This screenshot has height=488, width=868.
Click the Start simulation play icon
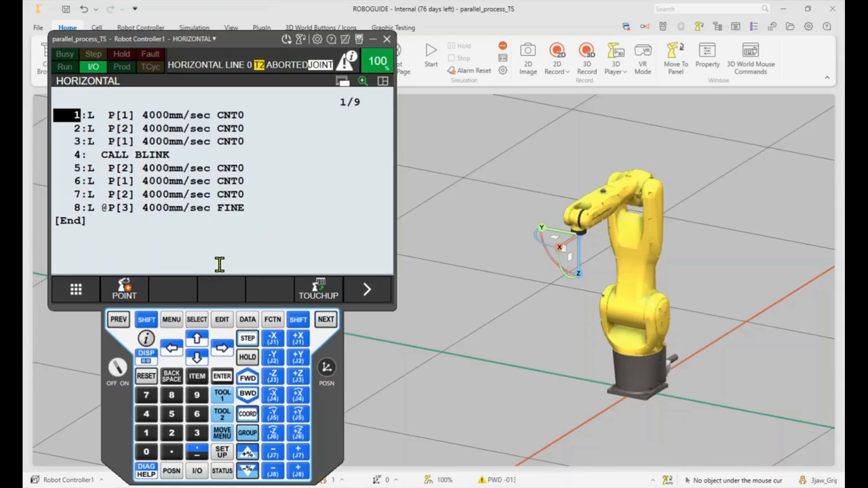click(431, 51)
